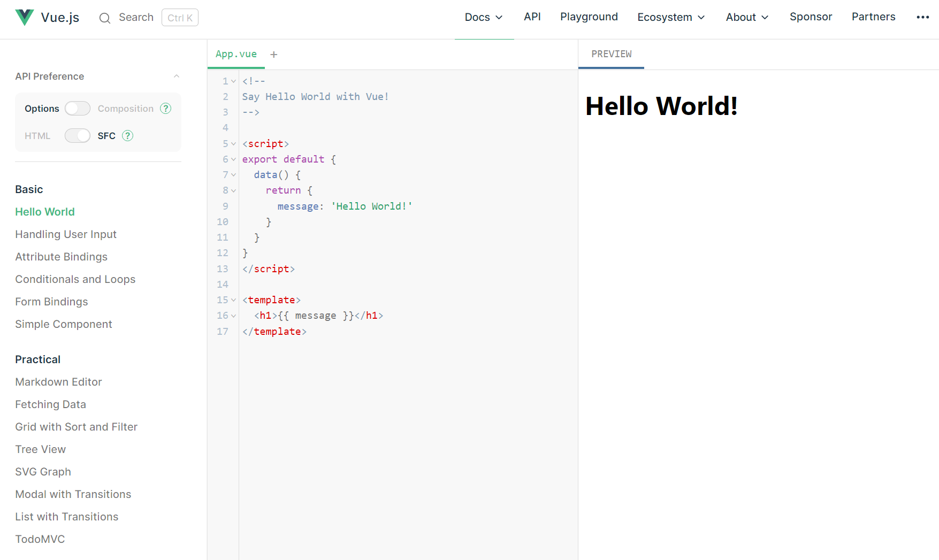Screen dimensions: 939x560
Task: Click help icon next to SFC
Action: click(x=127, y=136)
